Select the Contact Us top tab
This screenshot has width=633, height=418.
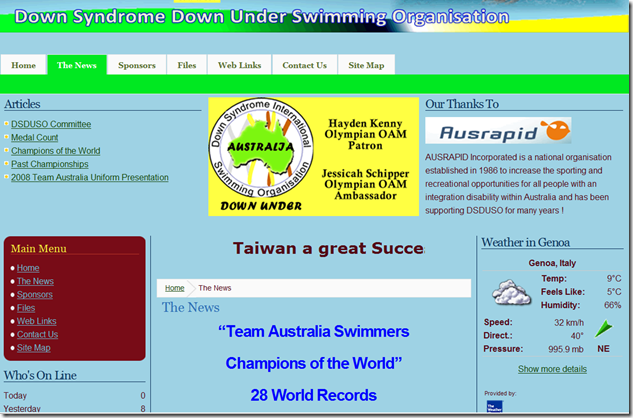click(304, 65)
